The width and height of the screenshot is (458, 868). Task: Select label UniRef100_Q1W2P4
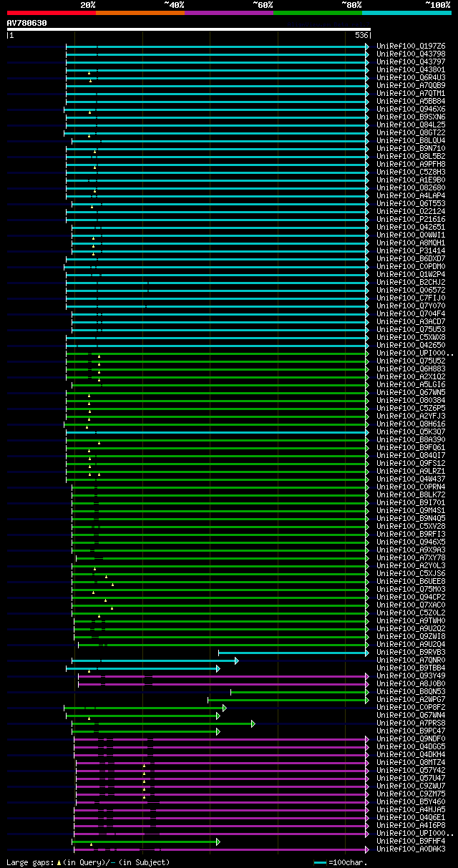(411, 274)
